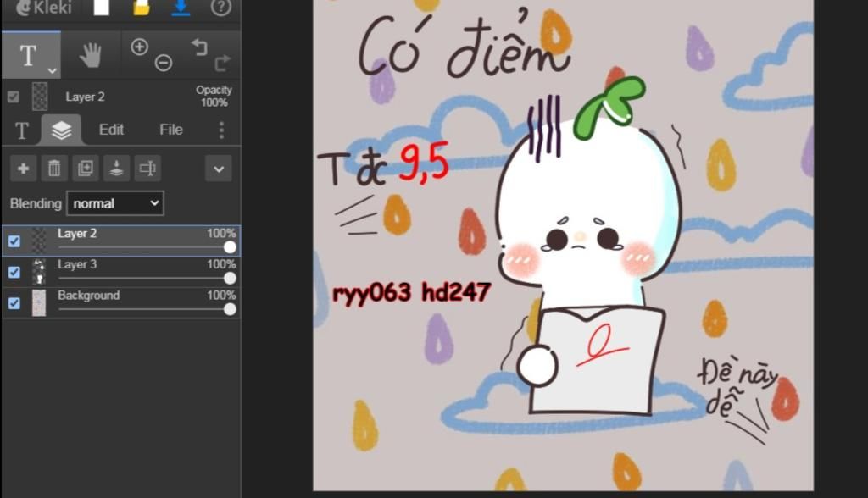Switch to the Layers tab

click(61, 130)
